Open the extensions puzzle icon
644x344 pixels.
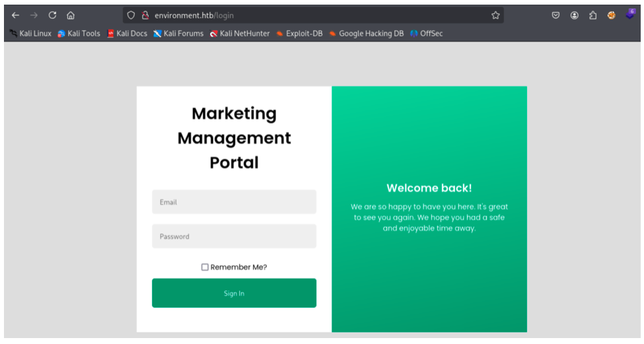pyautogui.click(x=592, y=15)
